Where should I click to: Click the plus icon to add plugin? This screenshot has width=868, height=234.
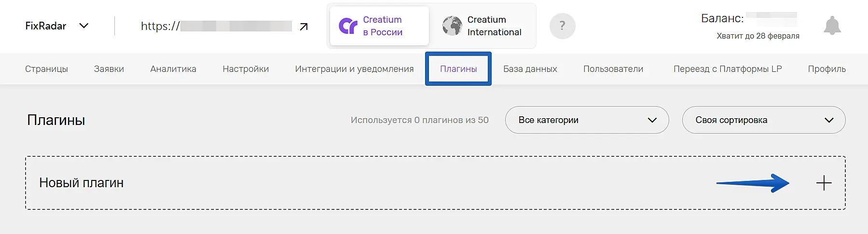824,183
